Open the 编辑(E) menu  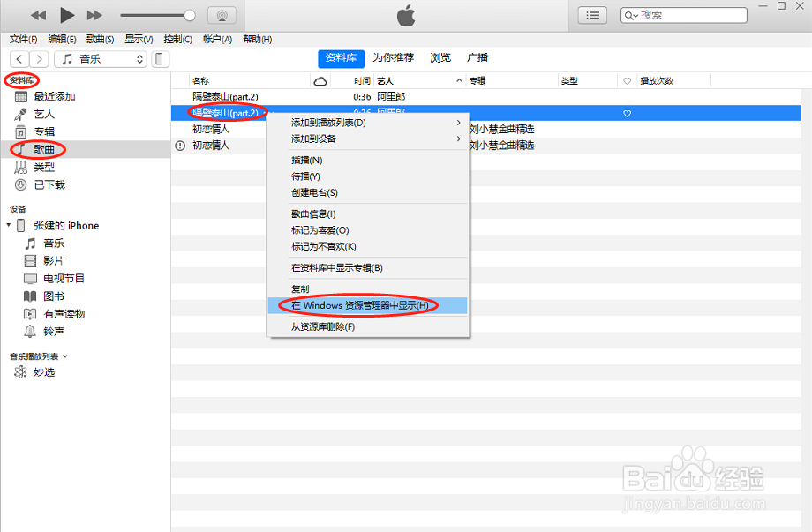click(62, 40)
